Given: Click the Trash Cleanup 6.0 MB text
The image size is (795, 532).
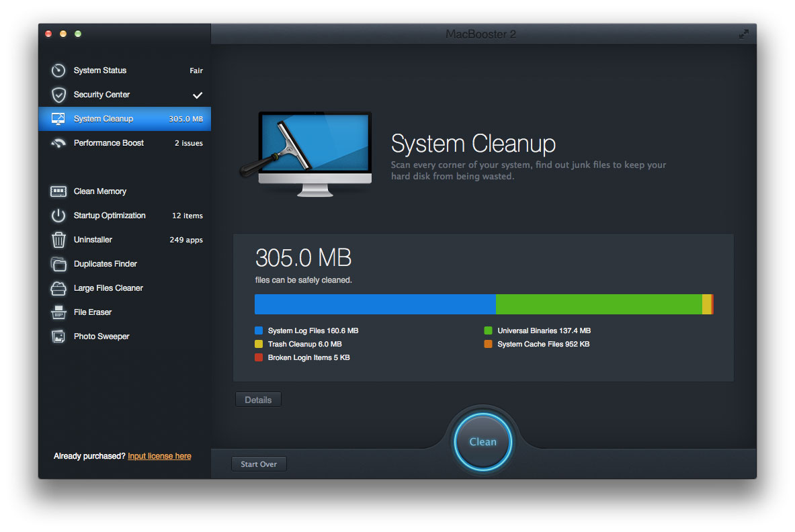Looking at the screenshot, I should (x=304, y=344).
